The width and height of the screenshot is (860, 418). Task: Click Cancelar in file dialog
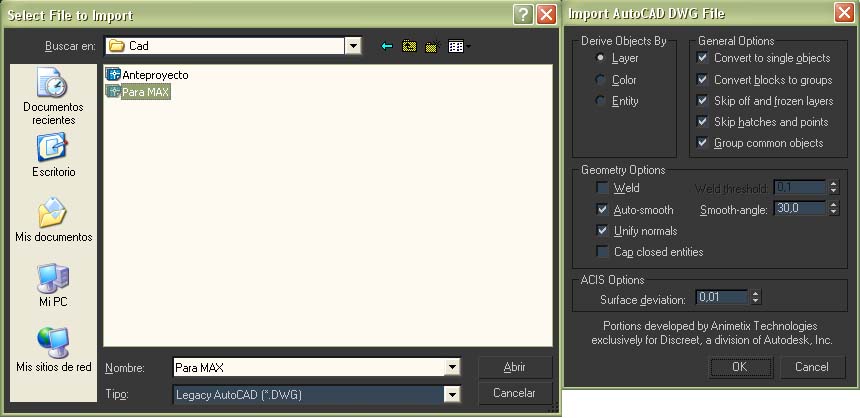[x=515, y=393]
